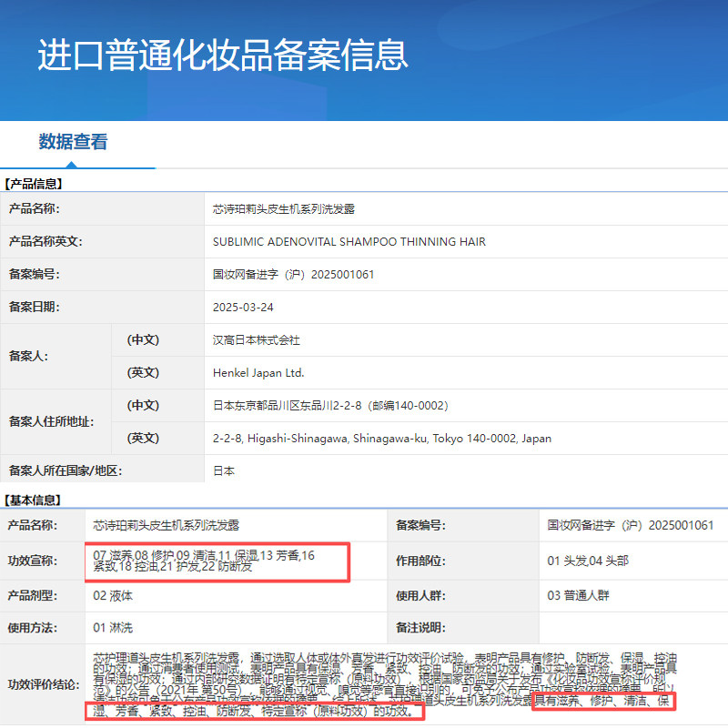Select the 【产品信息】 section header
Image resolution: width=728 pixels, height=728 pixels.
coord(34,184)
